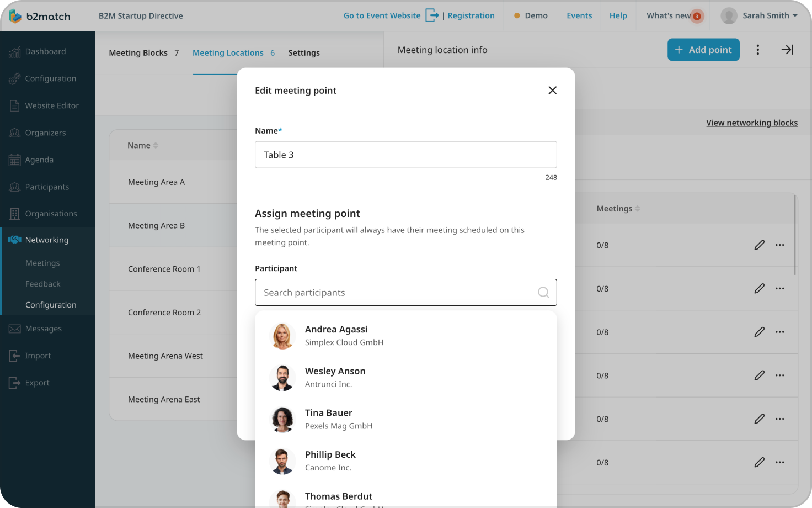812x508 pixels.
Task: Select participant Andrea Agassi
Action: click(406, 336)
